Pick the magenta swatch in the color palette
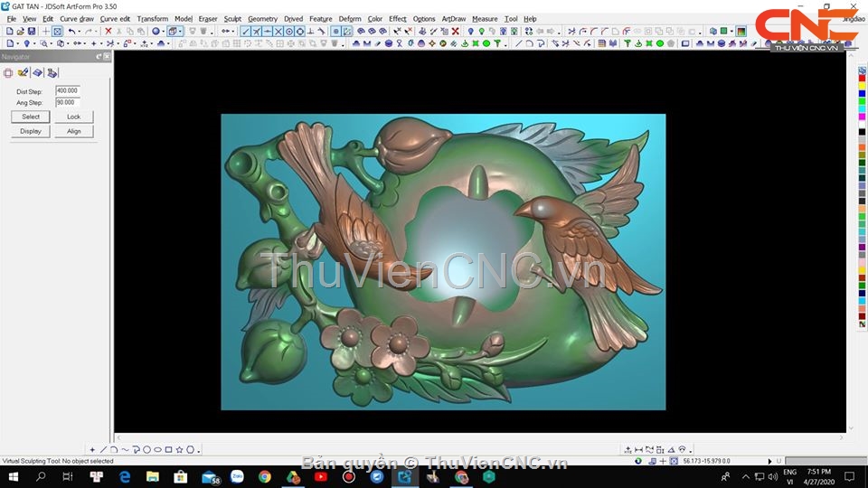Viewport: 868px width, 488px height. click(862, 117)
